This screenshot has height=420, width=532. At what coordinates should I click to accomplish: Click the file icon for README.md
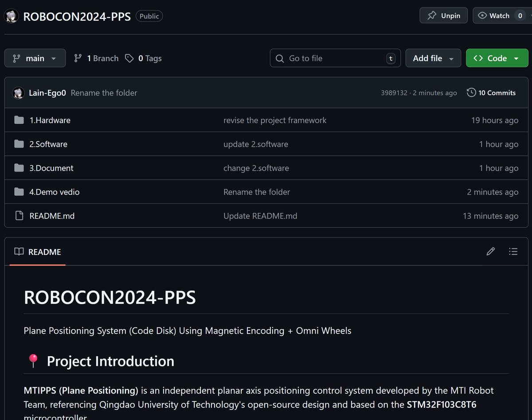19,216
